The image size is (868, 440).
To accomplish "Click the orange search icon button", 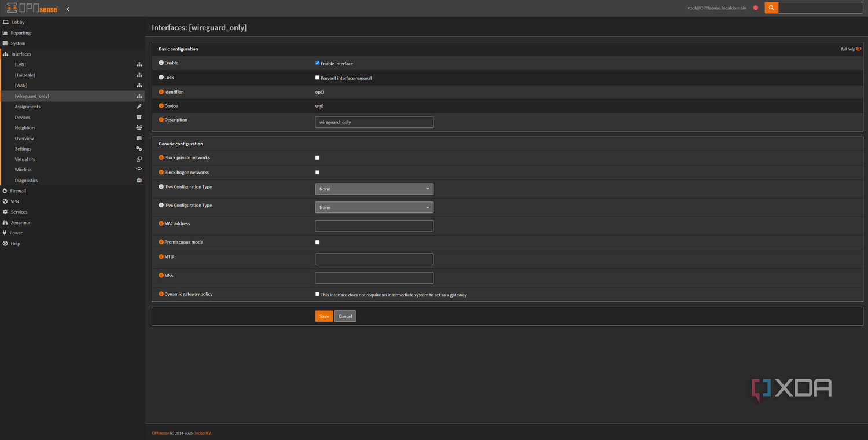I will click(771, 8).
